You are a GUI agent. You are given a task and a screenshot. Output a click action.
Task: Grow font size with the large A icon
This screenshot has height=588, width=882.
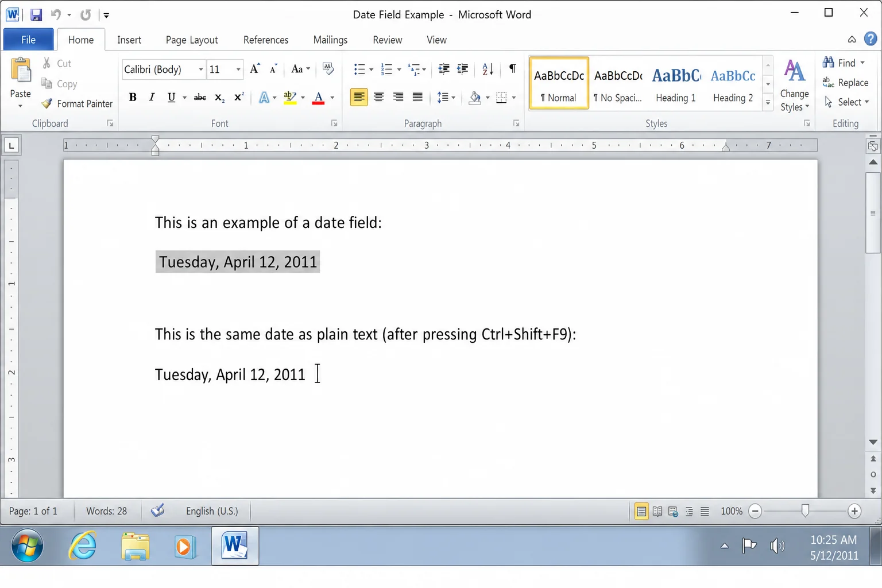point(254,69)
